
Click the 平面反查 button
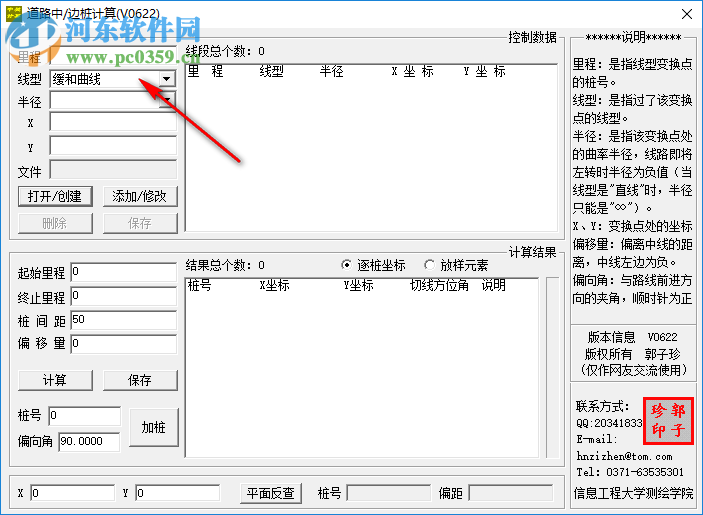pyautogui.click(x=270, y=493)
